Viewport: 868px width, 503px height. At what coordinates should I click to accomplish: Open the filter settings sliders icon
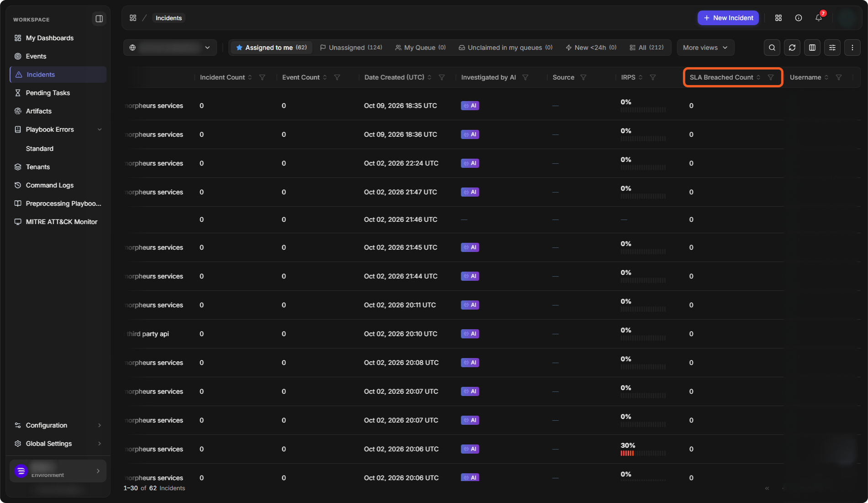click(832, 48)
